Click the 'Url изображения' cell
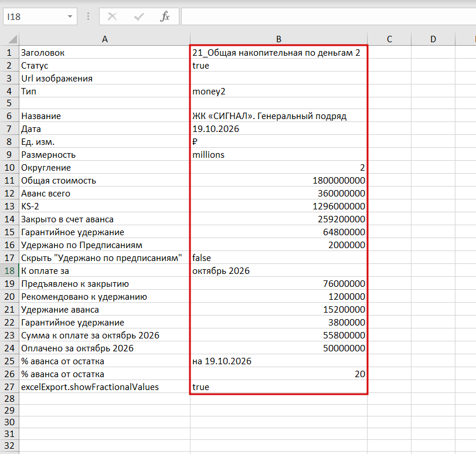 [x=105, y=79]
